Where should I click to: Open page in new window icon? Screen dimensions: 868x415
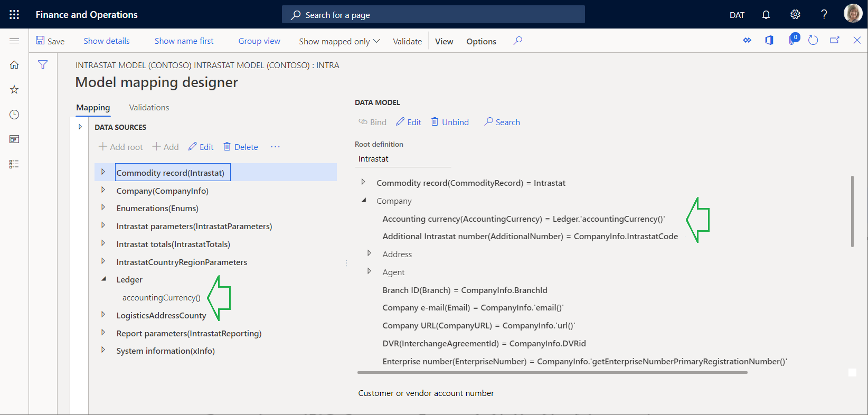click(835, 40)
